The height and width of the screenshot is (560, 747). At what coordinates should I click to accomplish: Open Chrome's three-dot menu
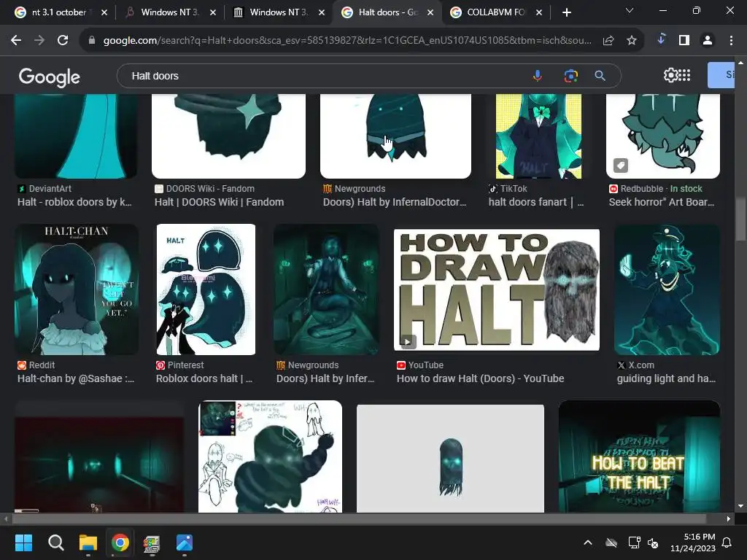pyautogui.click(x=731, y=41)
